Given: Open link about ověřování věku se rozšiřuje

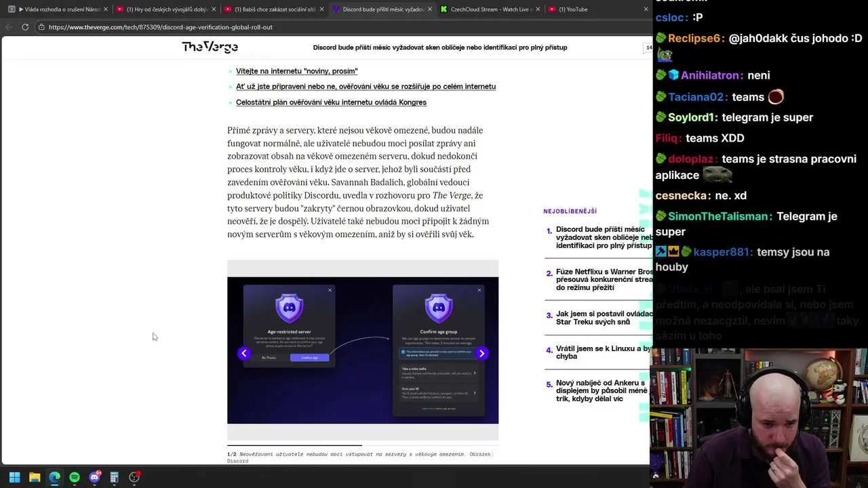Looking at the screenshot, I should pos(366,87).
